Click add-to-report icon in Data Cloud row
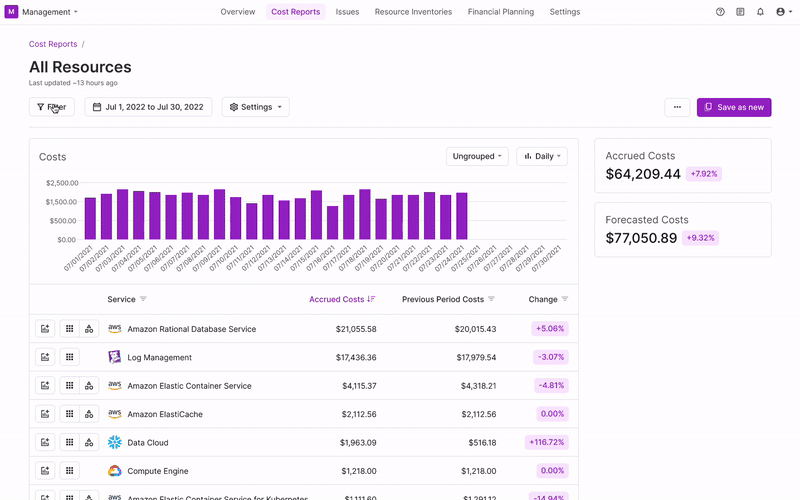800x500 pixels. [44, 442]
